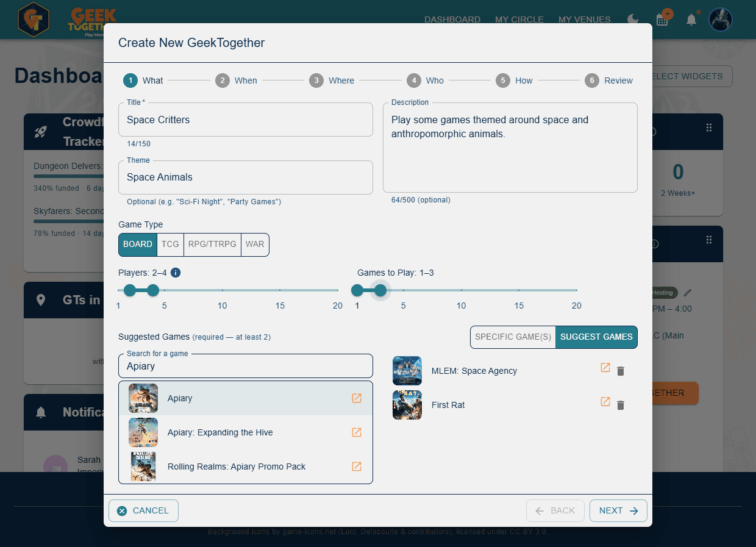This screenshot has width=756, height=547.
Task: Click the Search for a game field
Action: (x=246, y=366)
